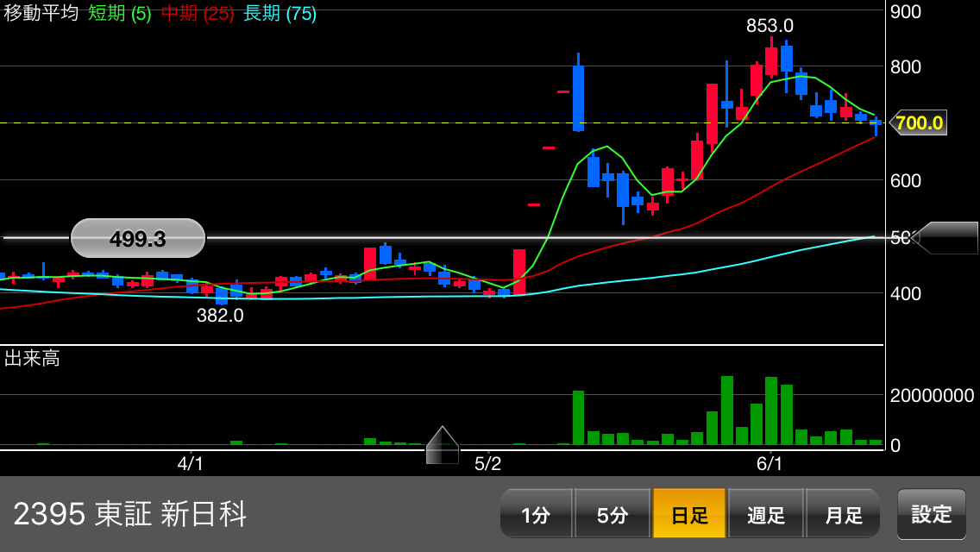Viewport: 980px width, 552px height.
Task: Tap the 499.3 crosshair price pill
Action: [x=138, y=239]
